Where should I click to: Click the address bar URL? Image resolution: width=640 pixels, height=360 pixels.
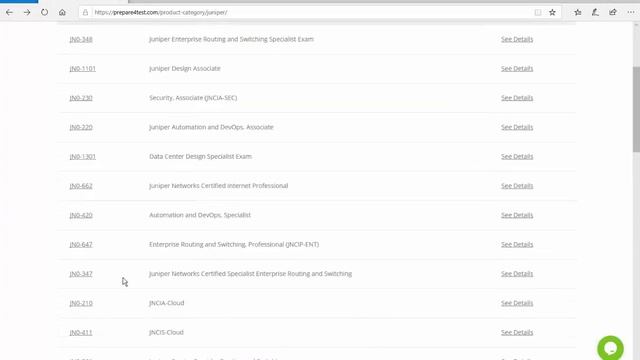click(x=161, y=12)
